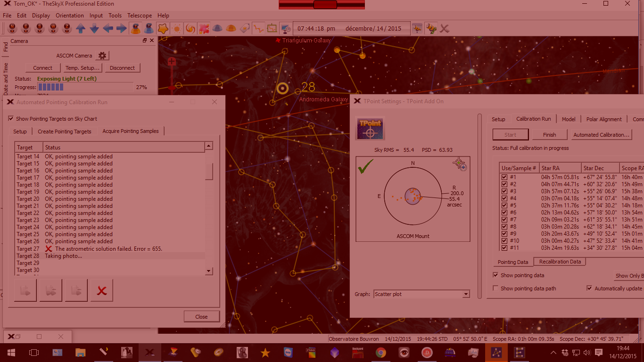Screen dimensions: 644x362
Task: Toggle Show pointing data path checkbox
Action: pyautogui.click(x=495, y=288)
